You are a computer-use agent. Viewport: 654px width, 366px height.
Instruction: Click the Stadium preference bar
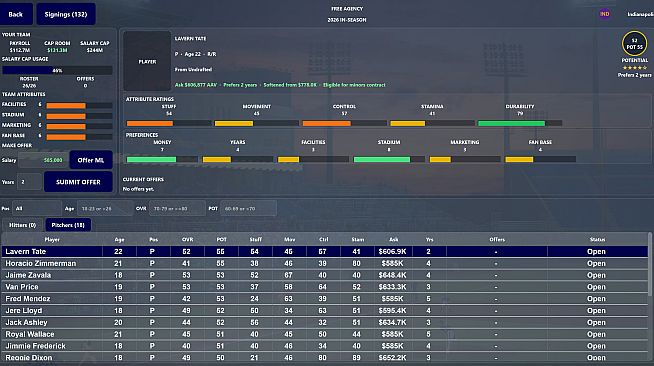[389, 159]
